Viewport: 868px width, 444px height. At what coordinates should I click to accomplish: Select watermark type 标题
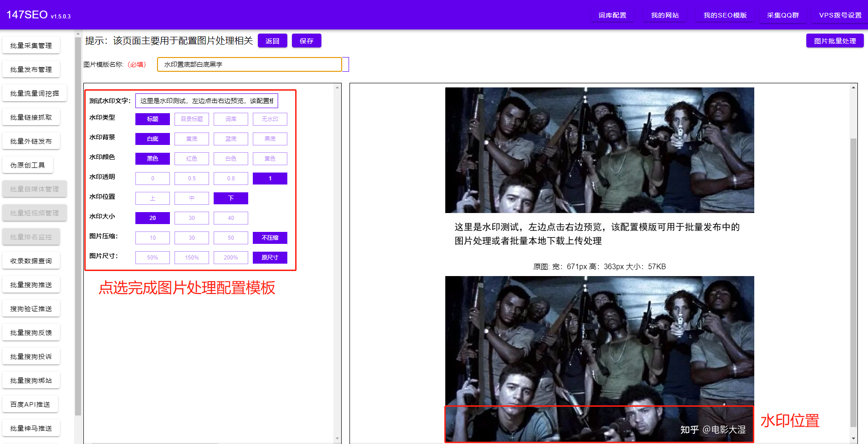pos(152,119)
